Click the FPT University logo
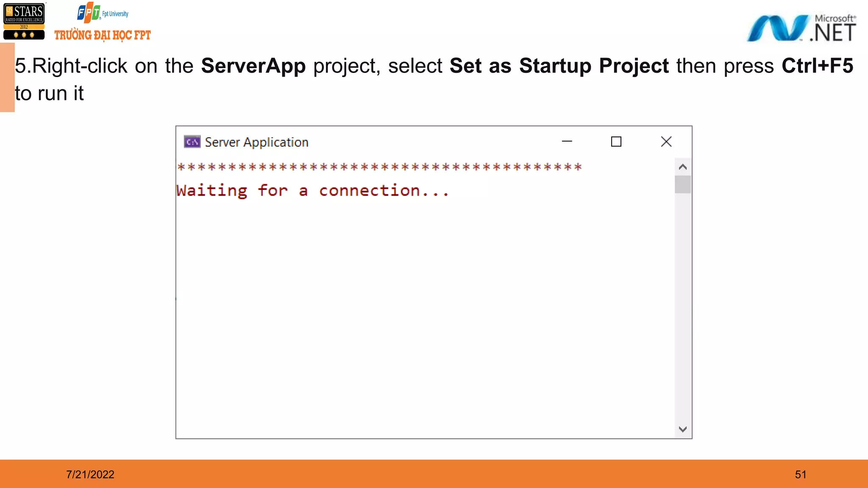The image size is (868, 488). click(103, 13)
